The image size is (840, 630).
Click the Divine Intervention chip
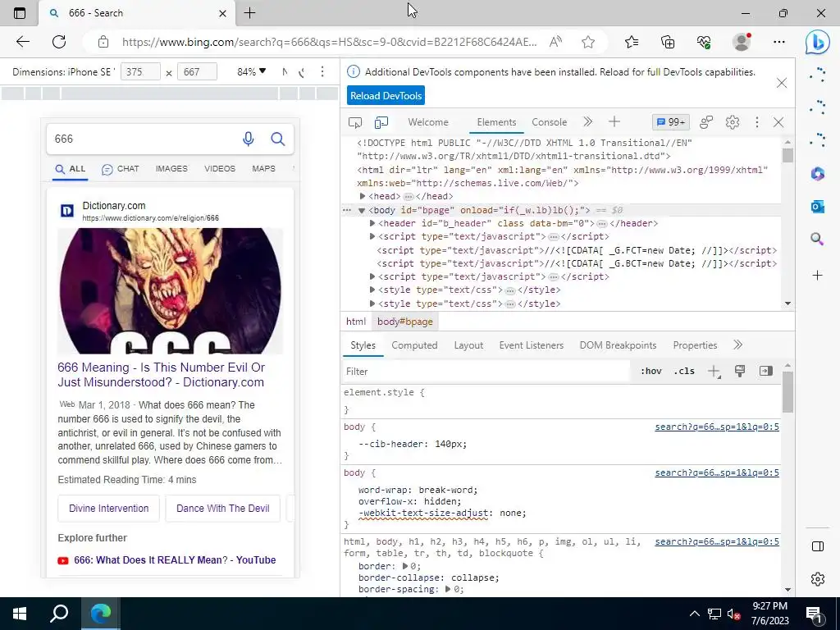pos(109,509)
